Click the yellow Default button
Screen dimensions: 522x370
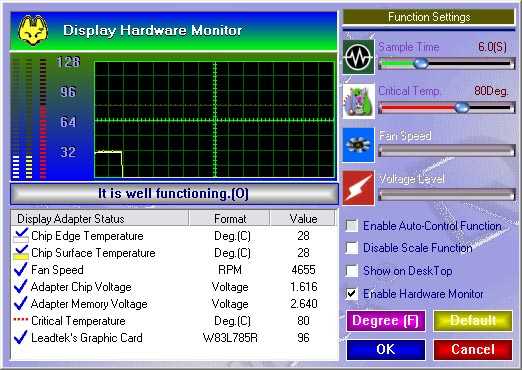(473, 321)
